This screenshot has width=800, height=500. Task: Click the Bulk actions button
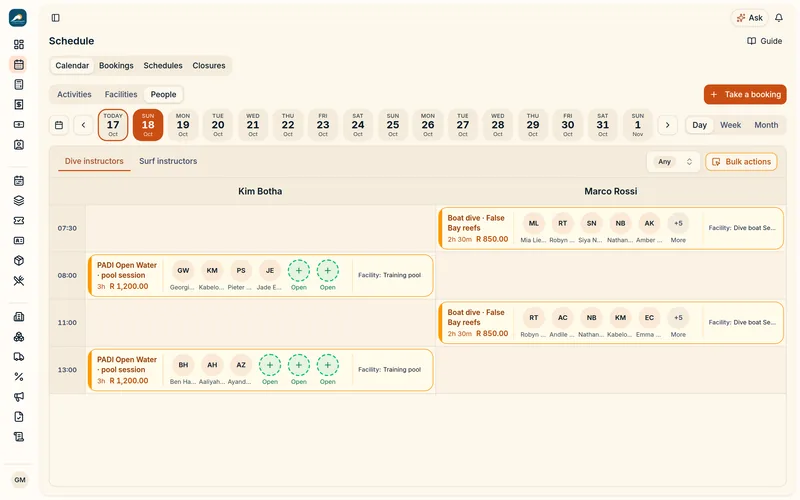point(741,162)
